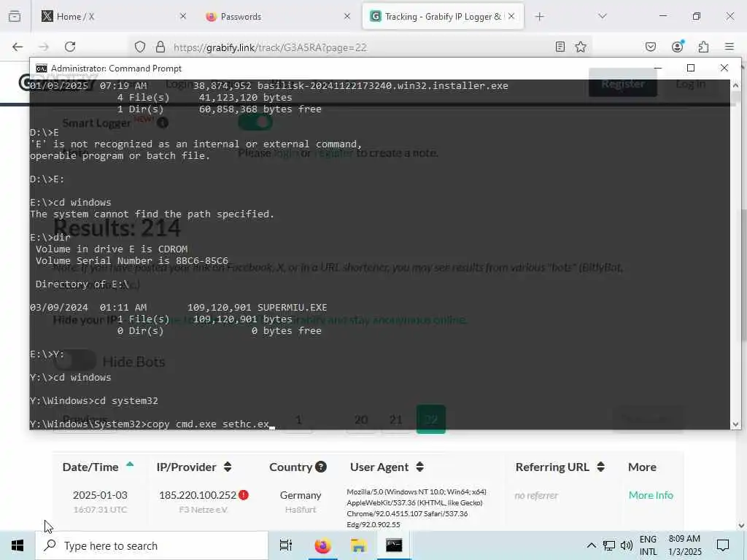The image size is (747, 560).
Task: Go back to previous page in Firefox
Action: click(x=18, y=47)
